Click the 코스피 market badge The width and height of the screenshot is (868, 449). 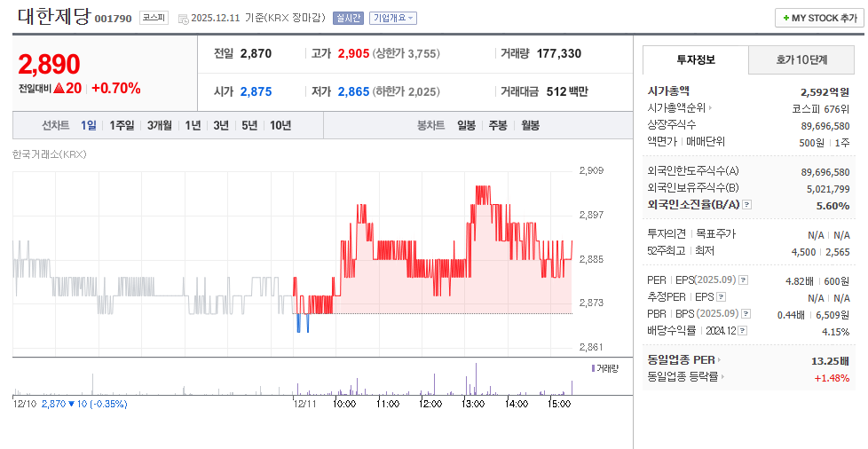point(154,18)
